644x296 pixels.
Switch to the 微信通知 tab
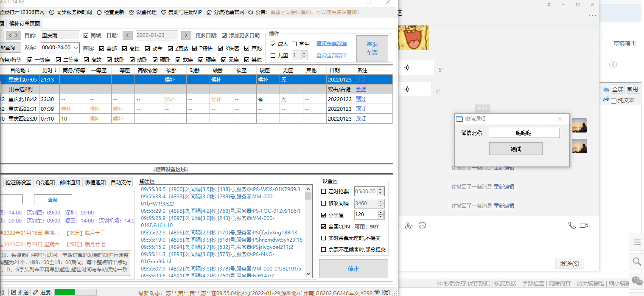click(95, 182)
